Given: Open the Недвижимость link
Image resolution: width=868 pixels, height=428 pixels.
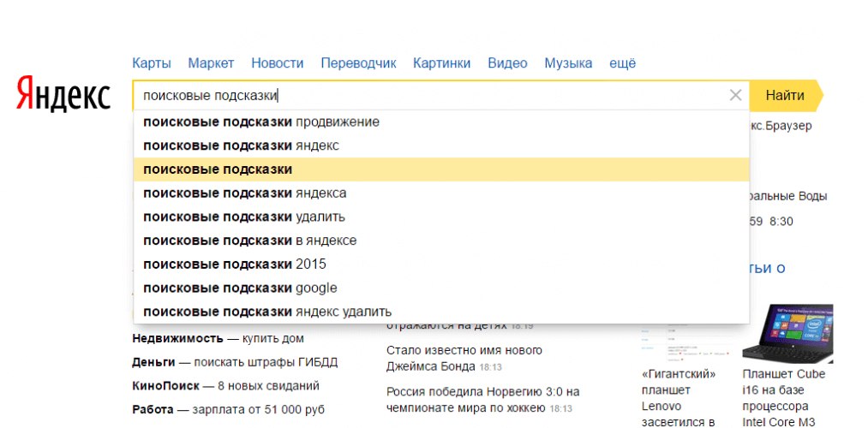Looking at the screenshot, I should click(x=177, y=338).
